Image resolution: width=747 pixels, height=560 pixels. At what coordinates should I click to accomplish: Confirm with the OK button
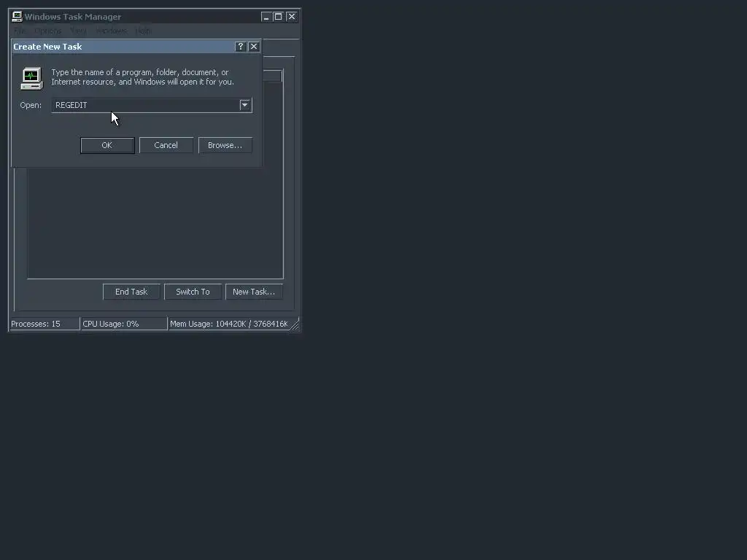(107, 145)
